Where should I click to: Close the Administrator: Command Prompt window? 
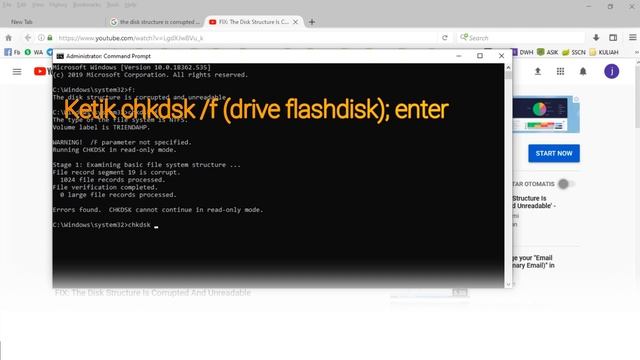click(502, 56)
